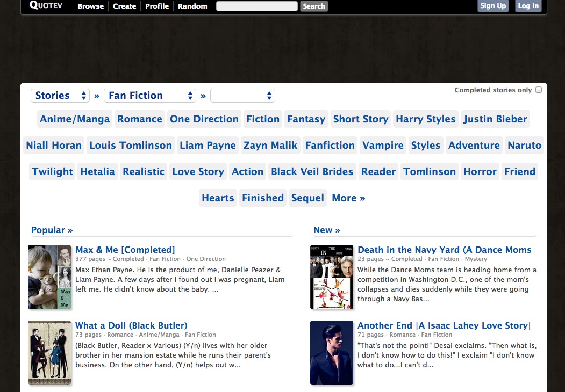Viewport: 565px width, 392px height.
Task: Select the One Direction tag
Action: pos(204,119)
